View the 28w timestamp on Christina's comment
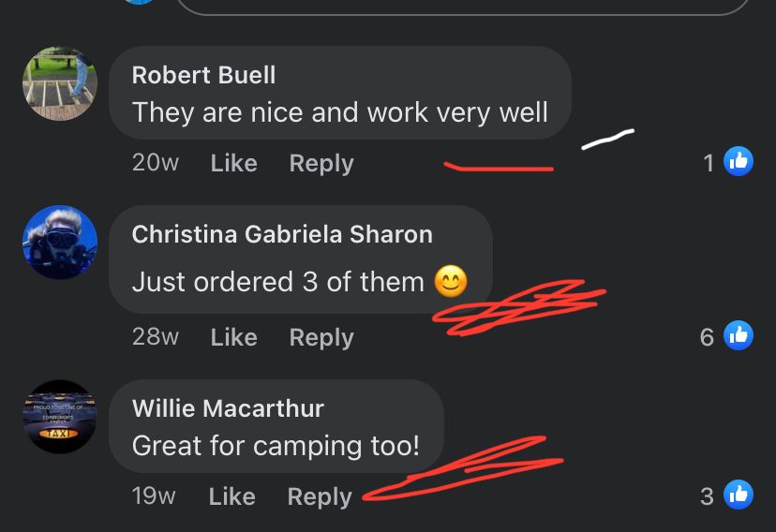The image size is (776, 532). (x=156, y=336)
